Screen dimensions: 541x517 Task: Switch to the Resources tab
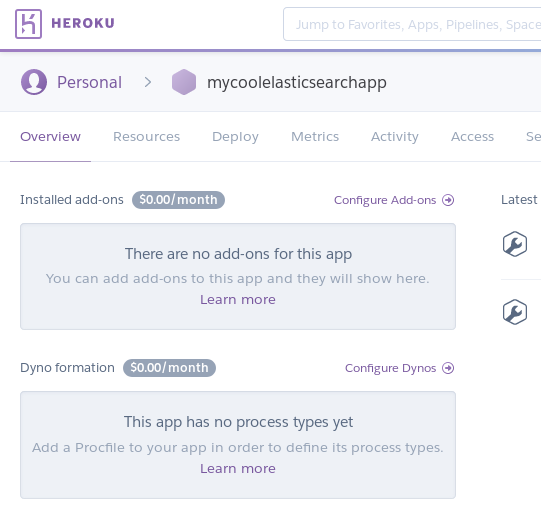(x=147, y=137)
